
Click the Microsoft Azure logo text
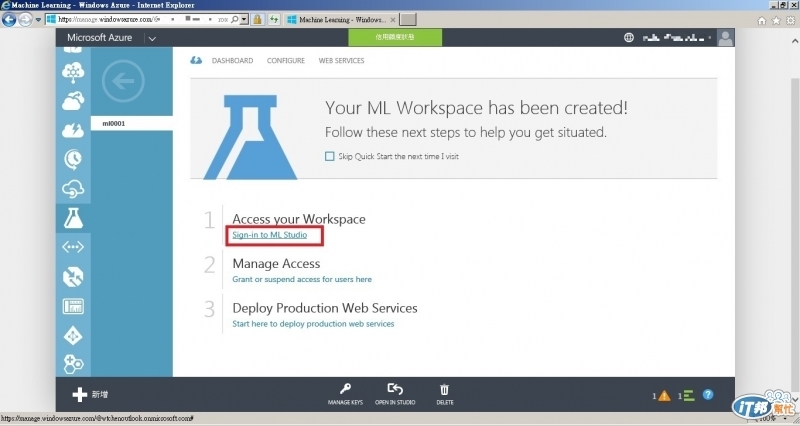coord(99,37)
